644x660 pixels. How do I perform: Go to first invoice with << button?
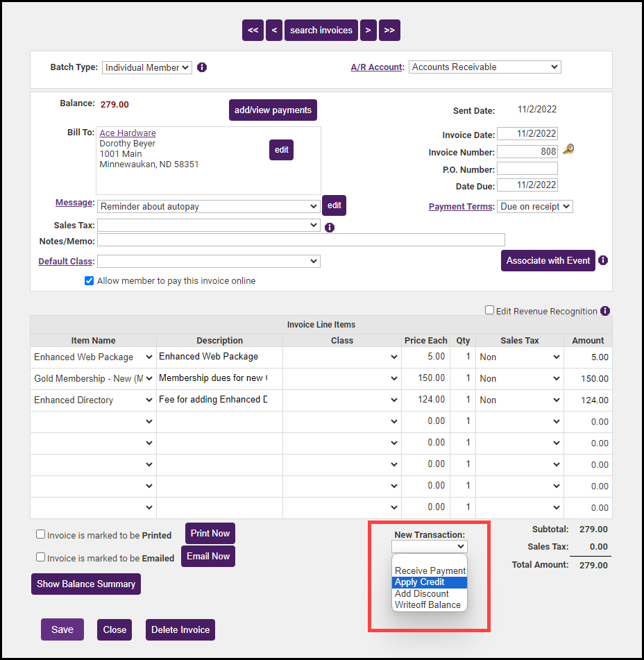coord(253,30)
